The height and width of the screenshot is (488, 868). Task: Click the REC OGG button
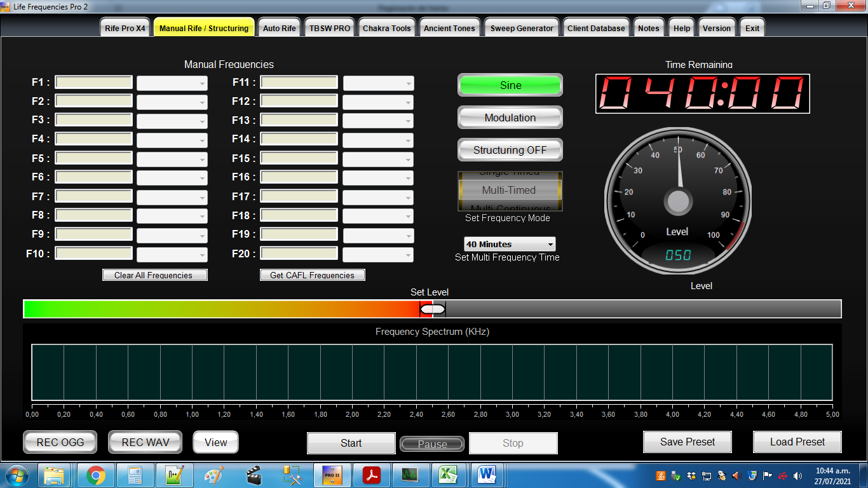pos(60,442)
